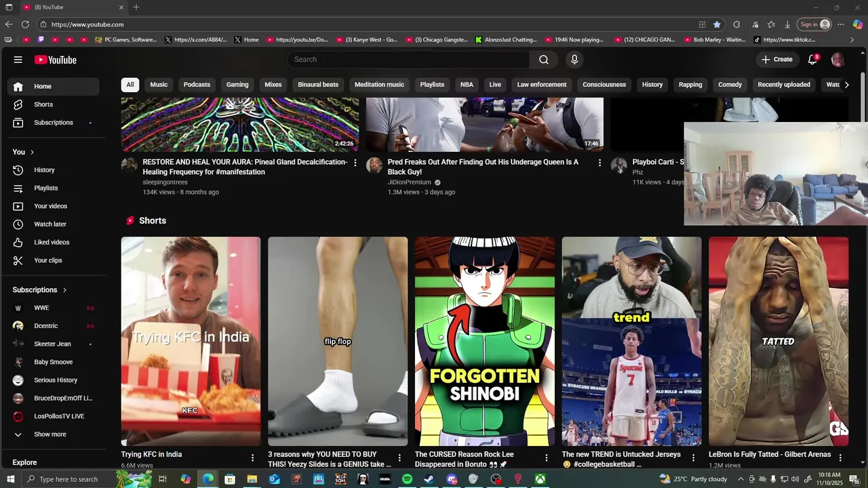
Task: Go back with browser back arrow
Action: pos(9,24)
